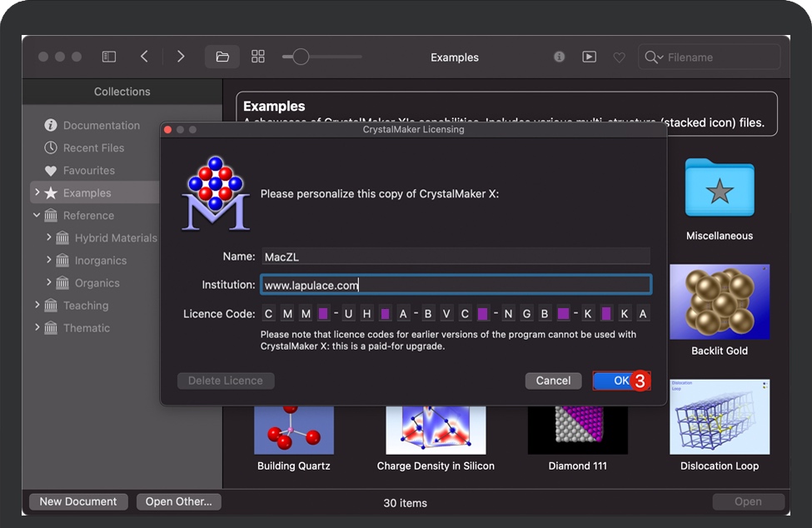Click the Hybrid Materials library icon

pyautogui.click(x=62, y=237)
